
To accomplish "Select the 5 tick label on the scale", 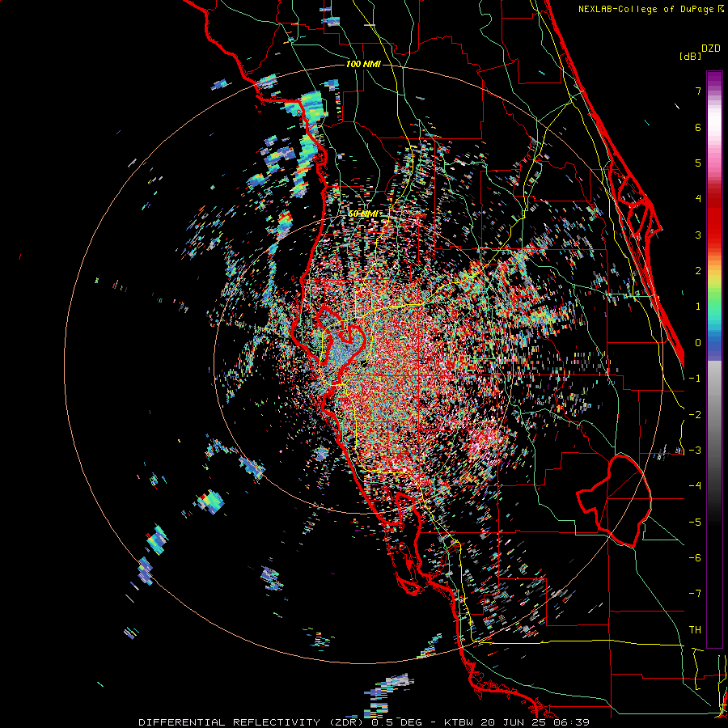I will point(698,163).
